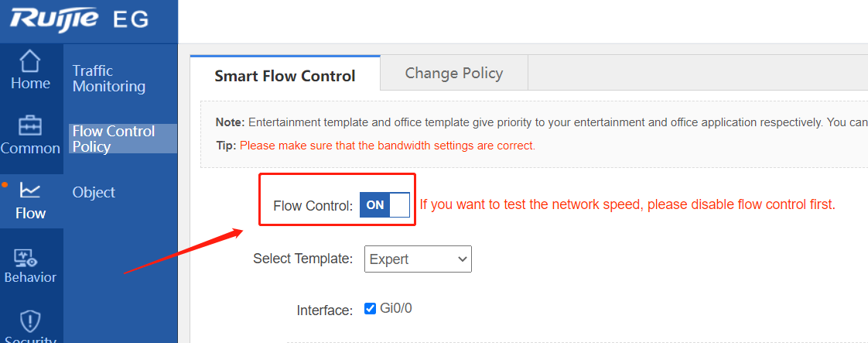Image resolution: width=868 pixels, height=343 pixels.
Task: Open Traffic Monitoring in the submenu
Action: (x=109, y=79)
